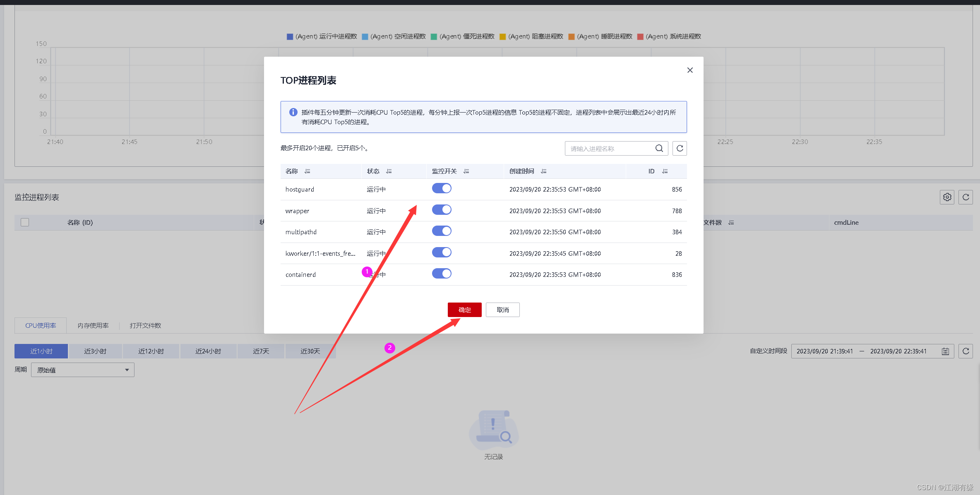The width and height of the screenshot is (980, 495).
Task: Disable monitoring switch for multipathd
Action: (x=442, y=231)
